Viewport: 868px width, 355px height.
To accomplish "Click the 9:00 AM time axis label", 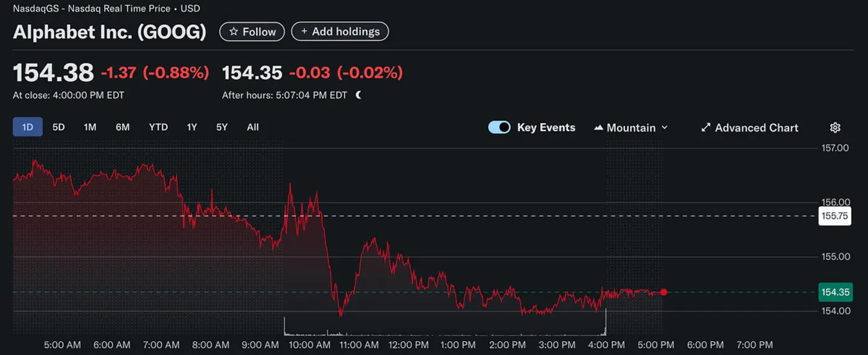I will (260, 344).
